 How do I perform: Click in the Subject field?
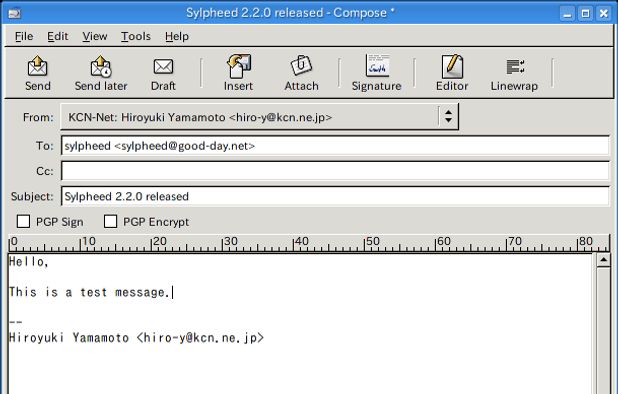(x=335, y=196)
